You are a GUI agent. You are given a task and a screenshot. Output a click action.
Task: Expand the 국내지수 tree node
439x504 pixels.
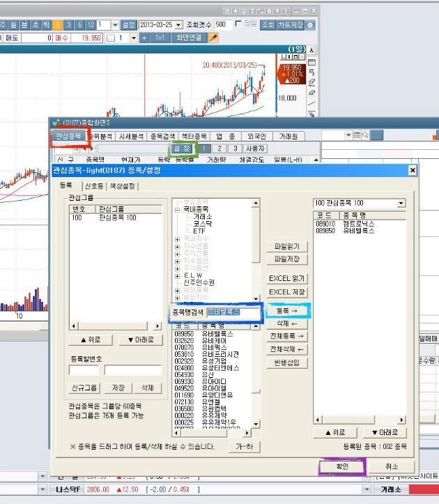[177, 239]
